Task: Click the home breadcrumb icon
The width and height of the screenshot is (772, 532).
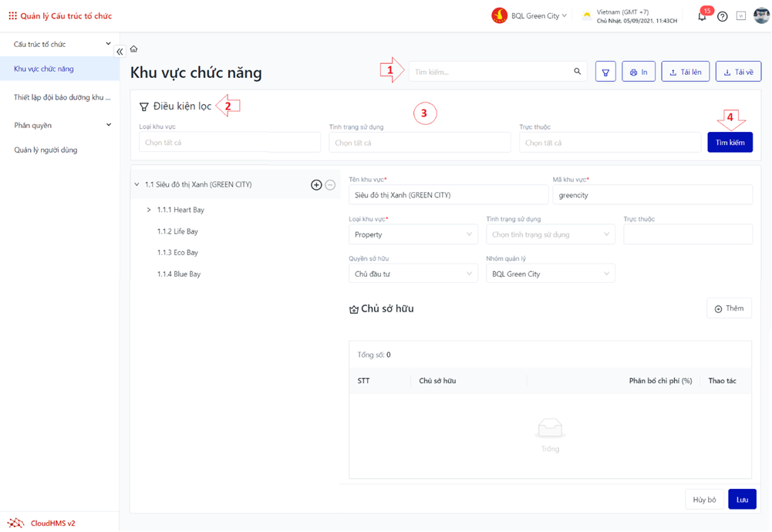Action: coord(133,49)
